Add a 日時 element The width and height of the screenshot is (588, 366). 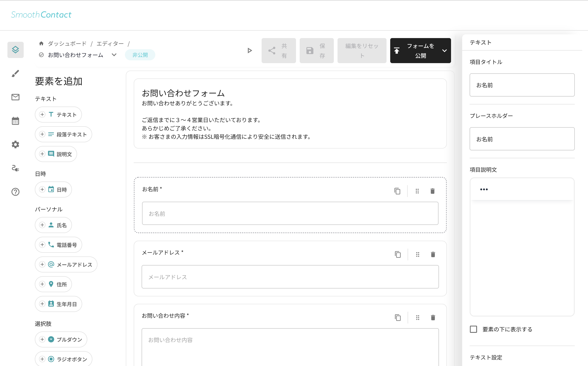coord(53,190)
